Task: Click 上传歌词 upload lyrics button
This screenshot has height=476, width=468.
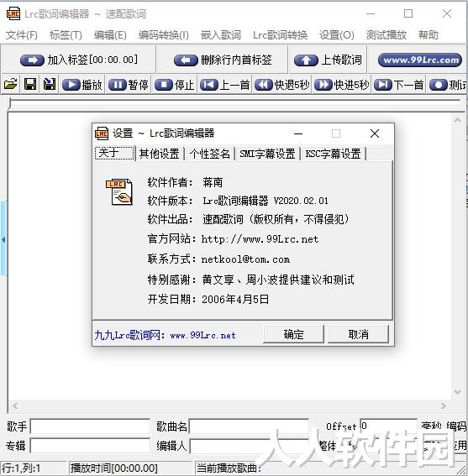Action: click(328, 60)
